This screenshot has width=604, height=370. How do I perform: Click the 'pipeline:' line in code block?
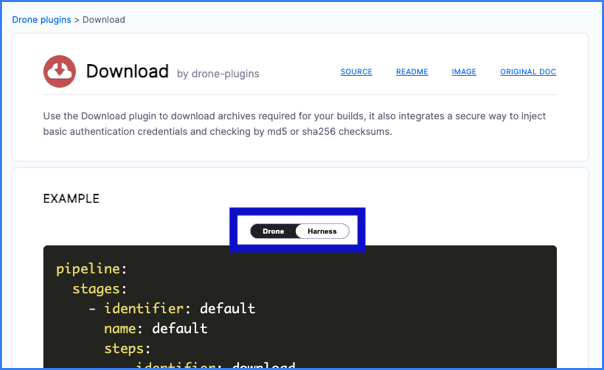point(92,269)
